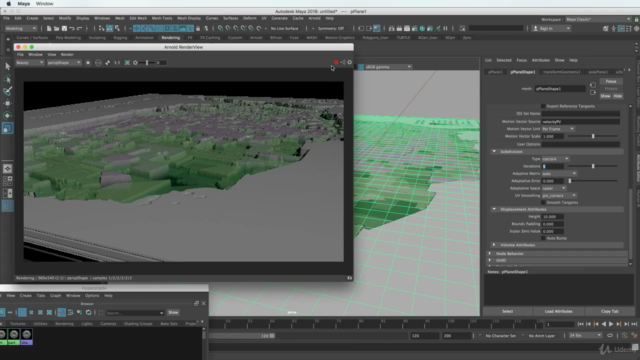Click the Select button at panel bottom

point(507,311)
